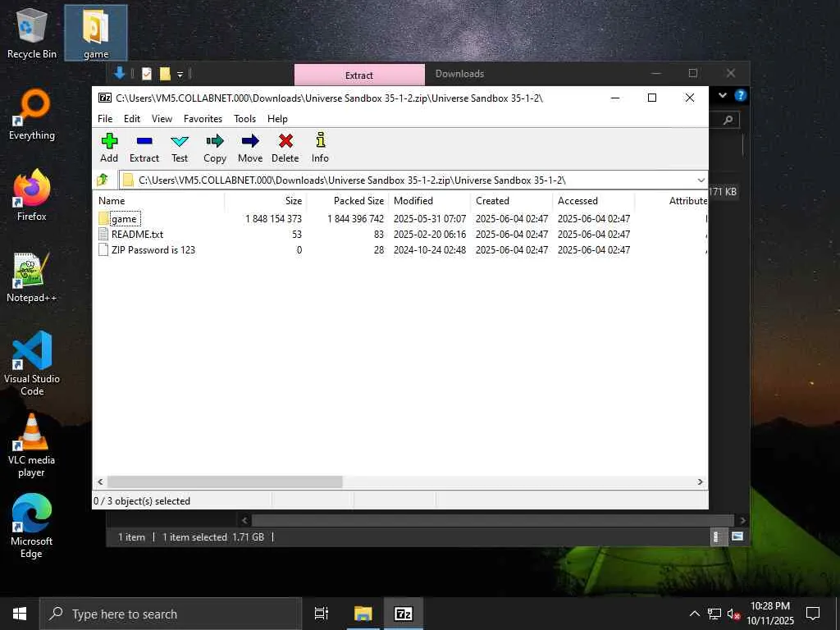Open the Edit menu
The height and width of the screenshot is (630, 840).
pyautogui.click(x=132, y=118)
